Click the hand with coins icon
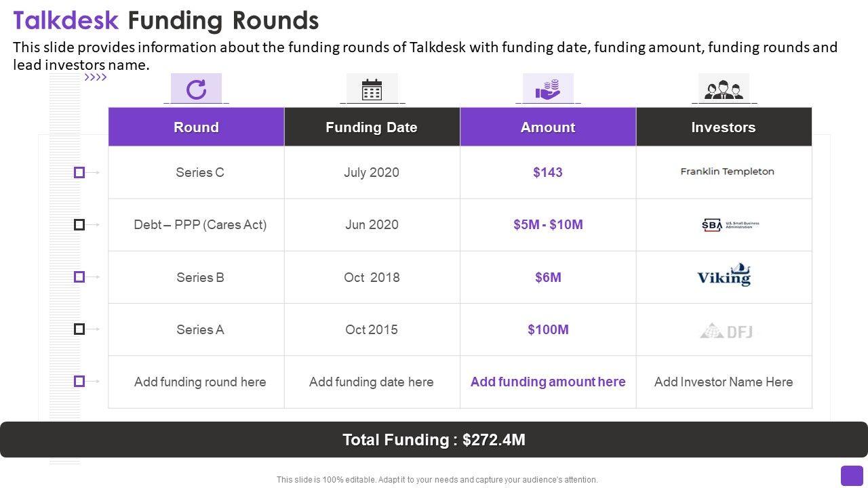 [547, 89]
